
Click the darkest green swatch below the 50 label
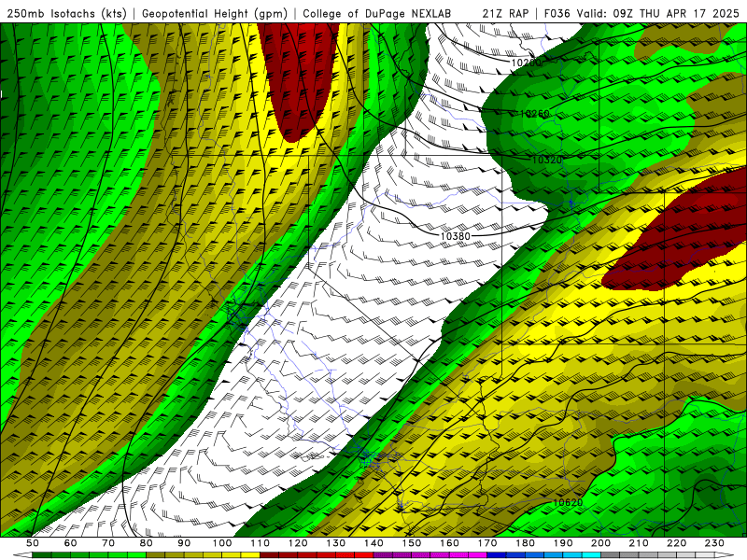click(x=41, y=555)
